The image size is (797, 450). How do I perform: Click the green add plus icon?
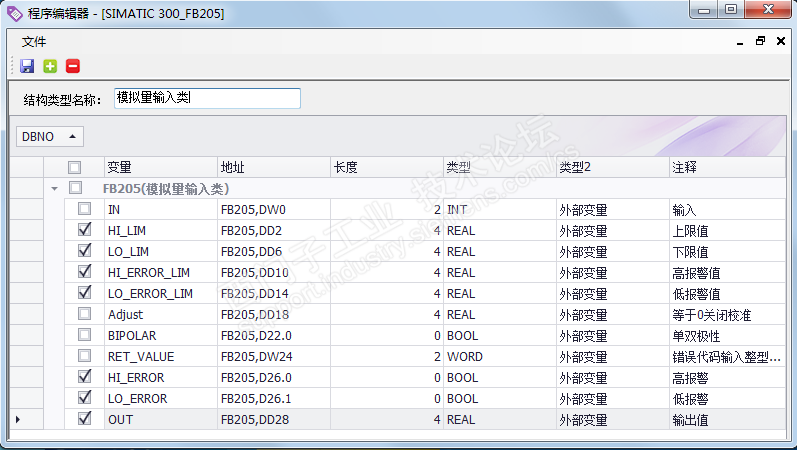[x=50, y=66]
